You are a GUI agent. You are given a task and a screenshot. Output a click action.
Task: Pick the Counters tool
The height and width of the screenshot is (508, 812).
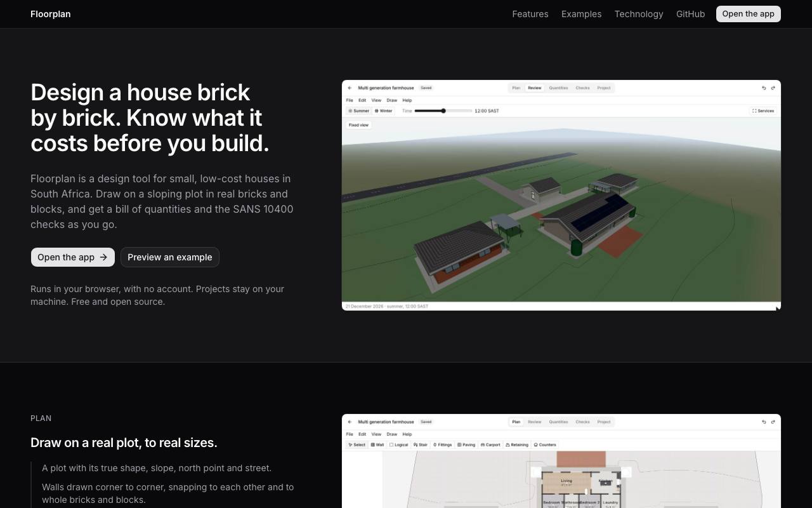coord(545,444)
